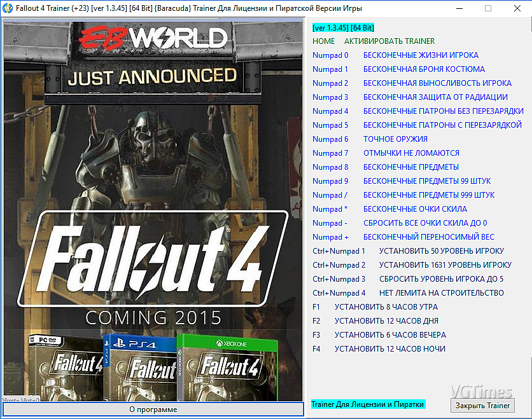
Task: Select "УСТАНОВИТЬ 50 УРОВЕНЬ ИГРОКУ" line
Action: [x=408, y=251]
